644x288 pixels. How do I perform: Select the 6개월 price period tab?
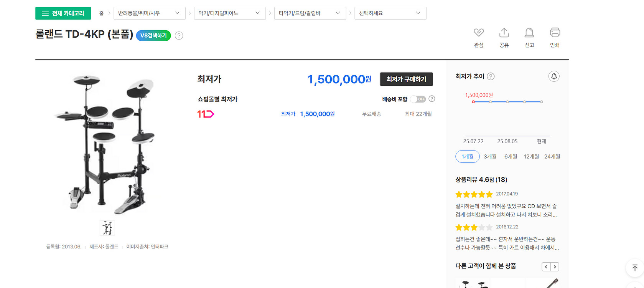click(511, 157)
